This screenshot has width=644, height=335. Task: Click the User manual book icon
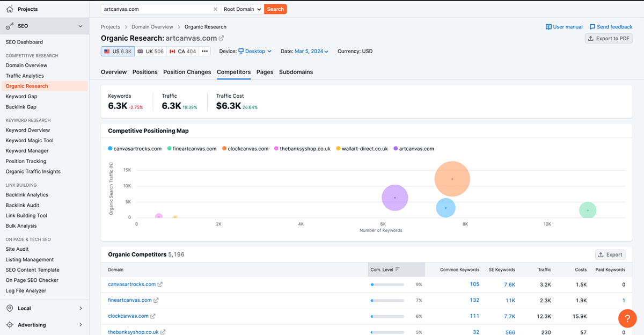pyautogui.click(x=548, y=26)
